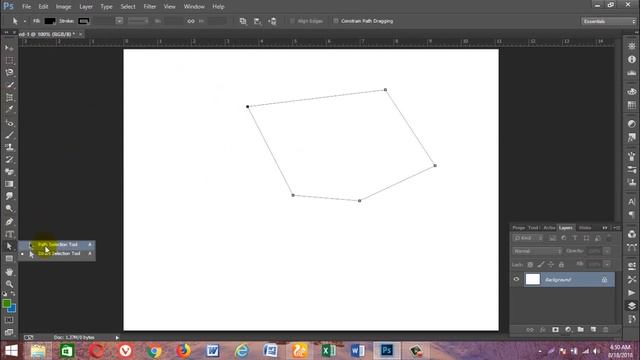The width and height of the screenshot is (640, 360).
Task: Select the Crop tool
Action: 9,98
